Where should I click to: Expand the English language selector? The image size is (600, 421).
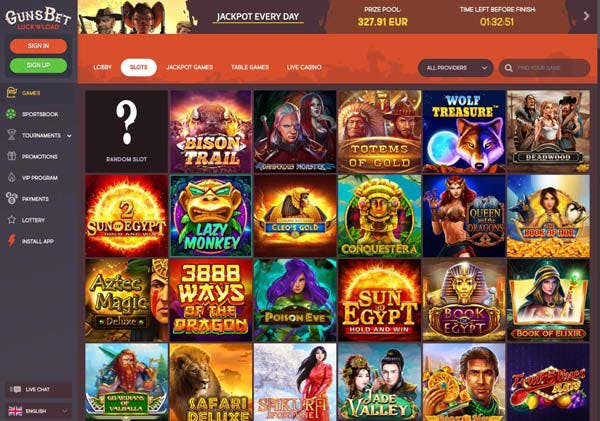[38, 411]
